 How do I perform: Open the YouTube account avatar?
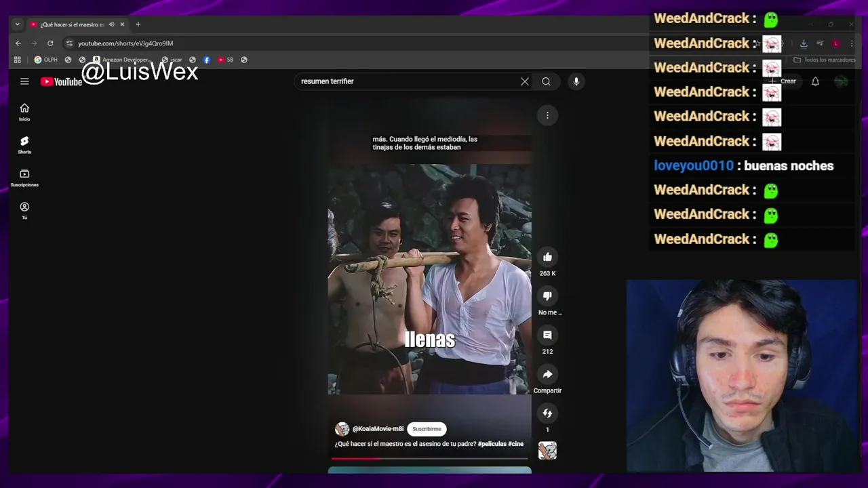[x=841, y=81]
